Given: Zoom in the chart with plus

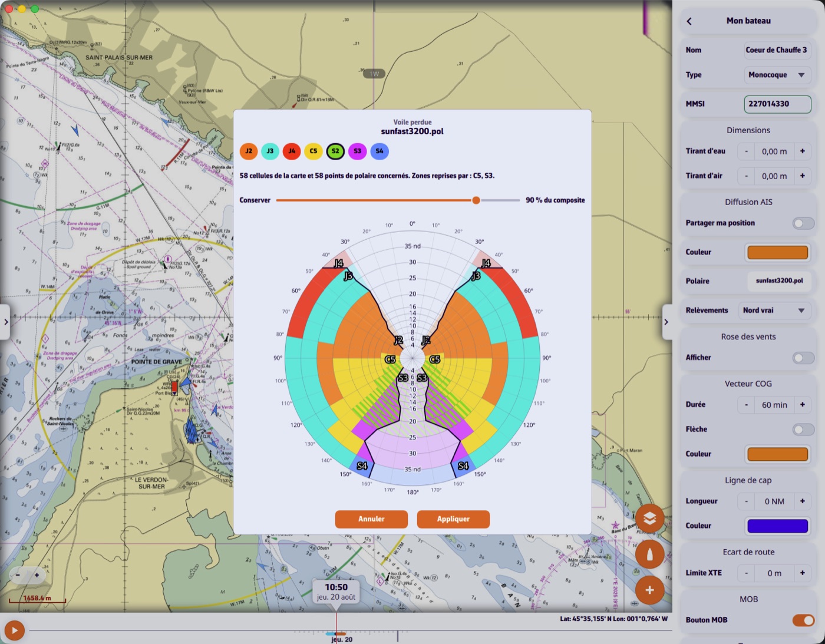Looking at the screenshot, I should click(x=37, y=575).
